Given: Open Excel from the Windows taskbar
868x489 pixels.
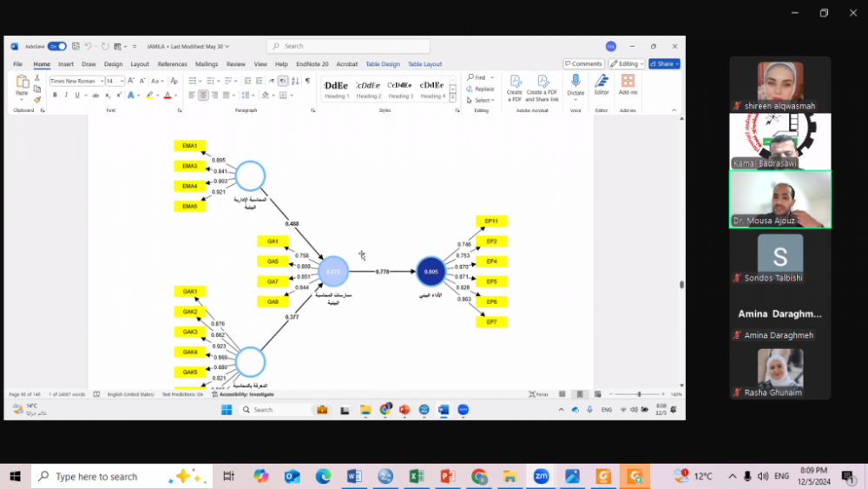Looking at the screenshot, I should click(417, 476).
